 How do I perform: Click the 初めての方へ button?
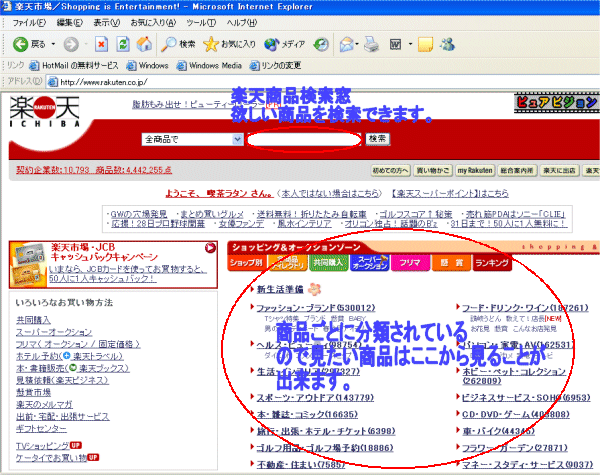pos(391,171)
